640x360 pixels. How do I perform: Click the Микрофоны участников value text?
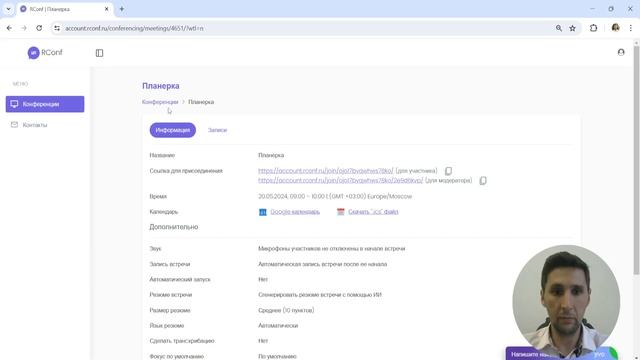click(x=331, y=249)
